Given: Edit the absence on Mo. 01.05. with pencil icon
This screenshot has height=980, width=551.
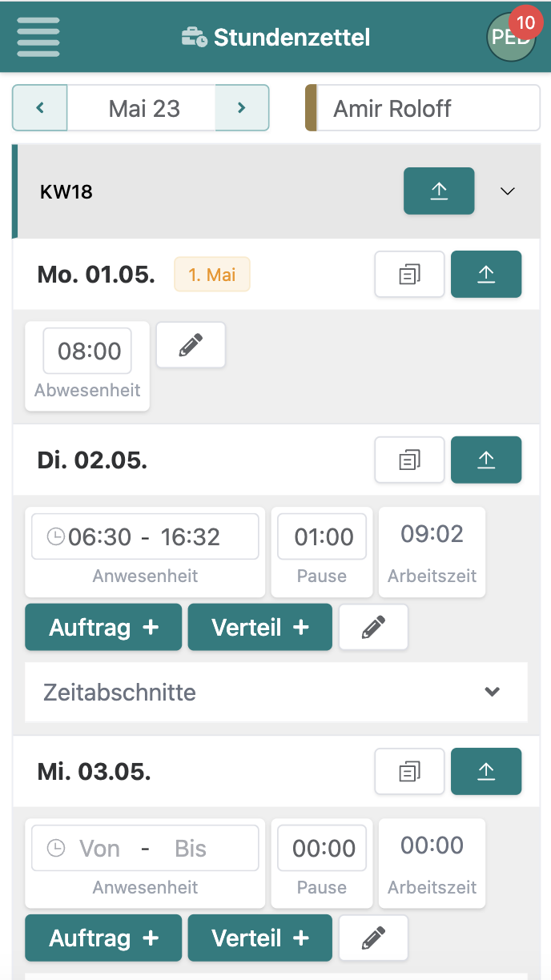Looking at the screenshot, I should [x=191, y=344].
